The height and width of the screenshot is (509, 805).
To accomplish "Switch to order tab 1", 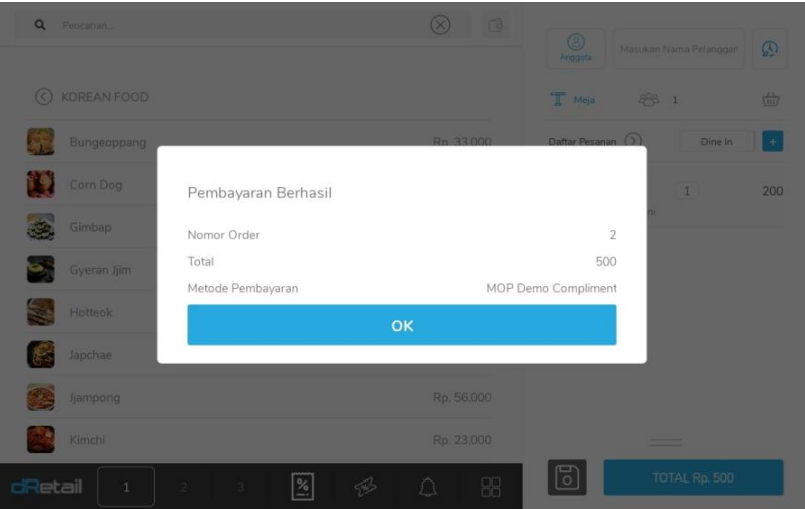I will [x=126, y=486].
